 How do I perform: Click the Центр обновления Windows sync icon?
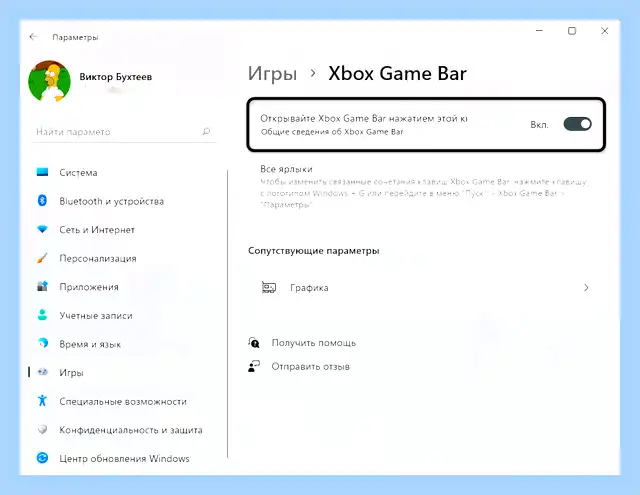click(42, 458)
